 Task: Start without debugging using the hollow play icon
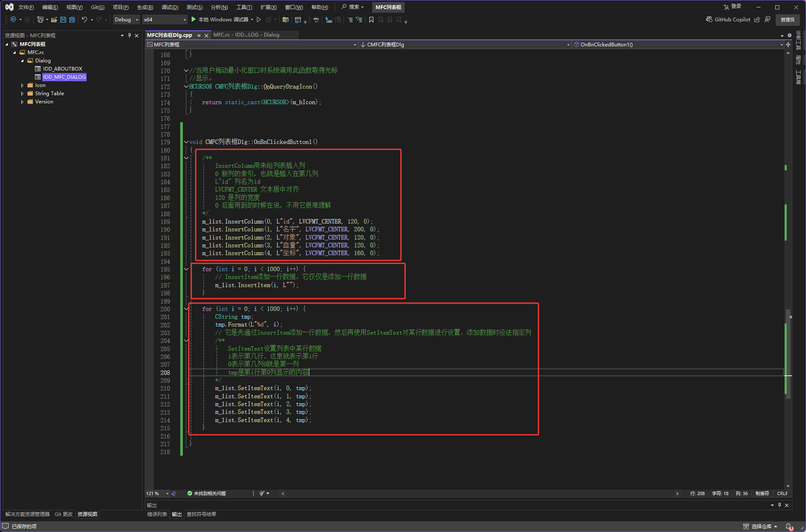(259, 20)
